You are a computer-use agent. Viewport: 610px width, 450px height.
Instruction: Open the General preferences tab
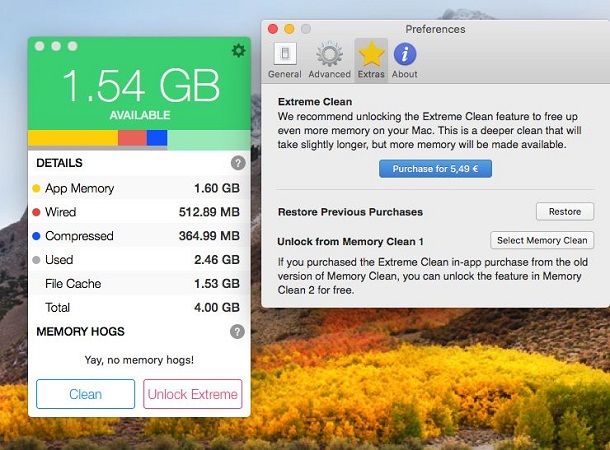tap(285, 60)
